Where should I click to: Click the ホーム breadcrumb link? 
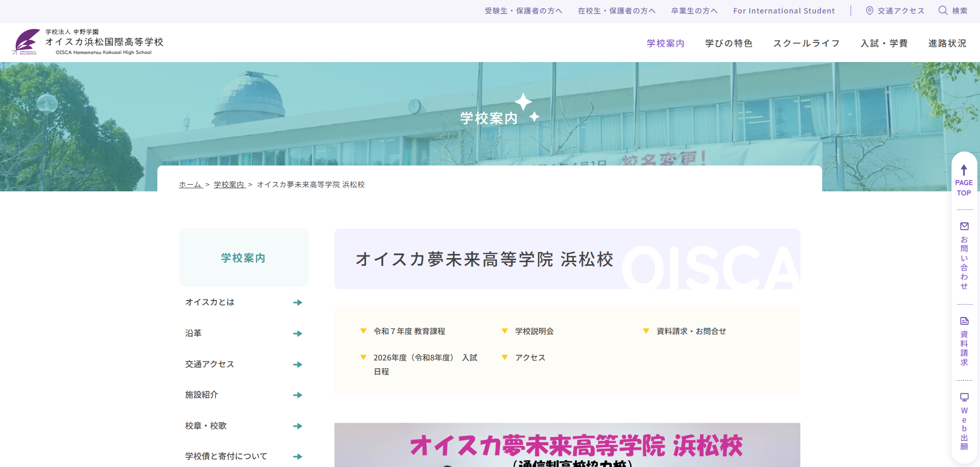tap(189, 184)
